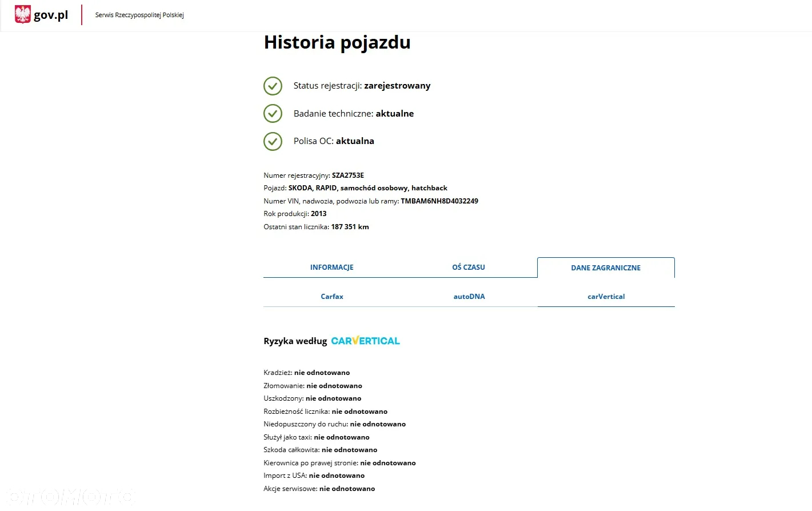Click production year 2013
Viewport: 812px width, 511px height.
(319, 214)
